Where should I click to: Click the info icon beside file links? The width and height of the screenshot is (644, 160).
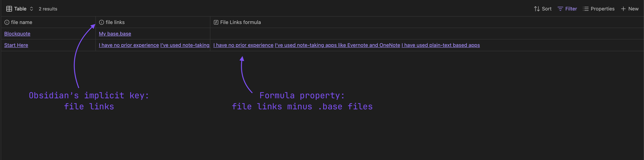coord(102,22)
